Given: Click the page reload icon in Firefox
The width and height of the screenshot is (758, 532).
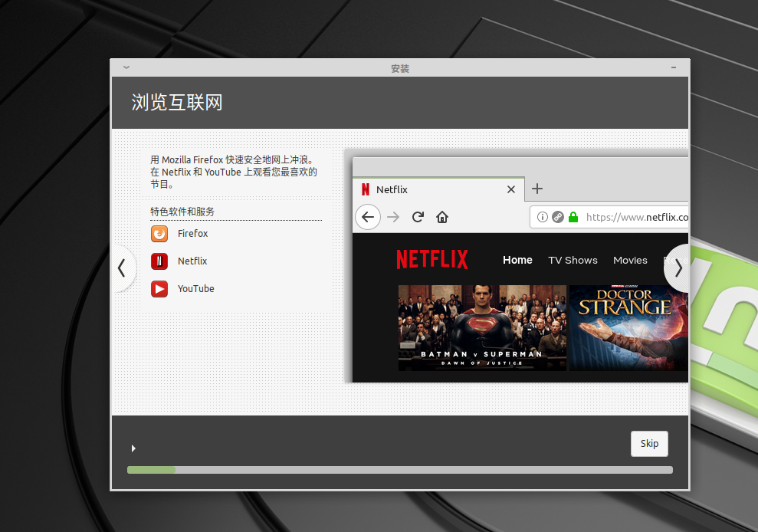Looking at the screenshot, I should (x=418, y=217).
